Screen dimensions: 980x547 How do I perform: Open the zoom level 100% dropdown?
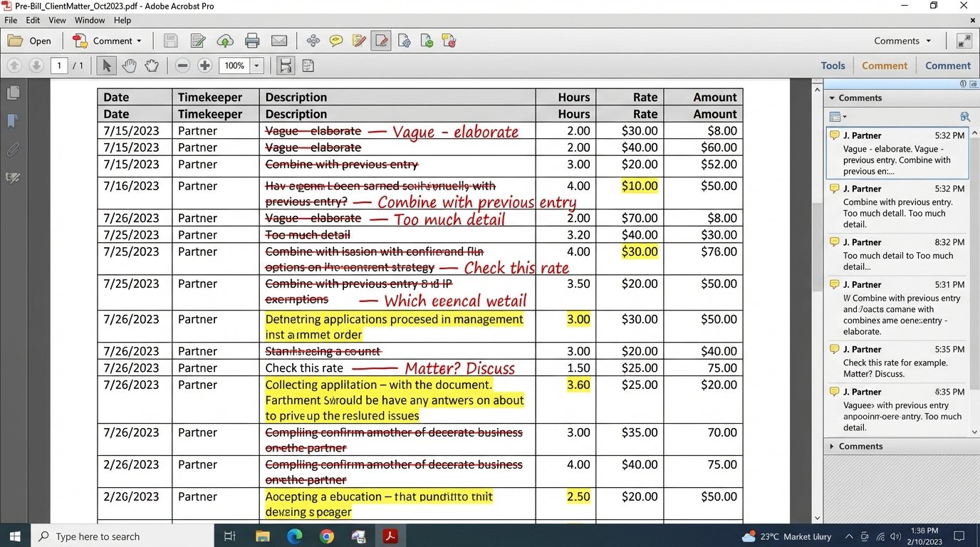tap(241, 66)
